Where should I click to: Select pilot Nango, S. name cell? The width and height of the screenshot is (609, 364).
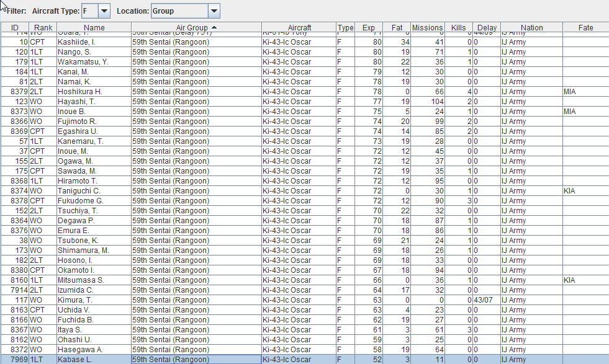[94, 52]
